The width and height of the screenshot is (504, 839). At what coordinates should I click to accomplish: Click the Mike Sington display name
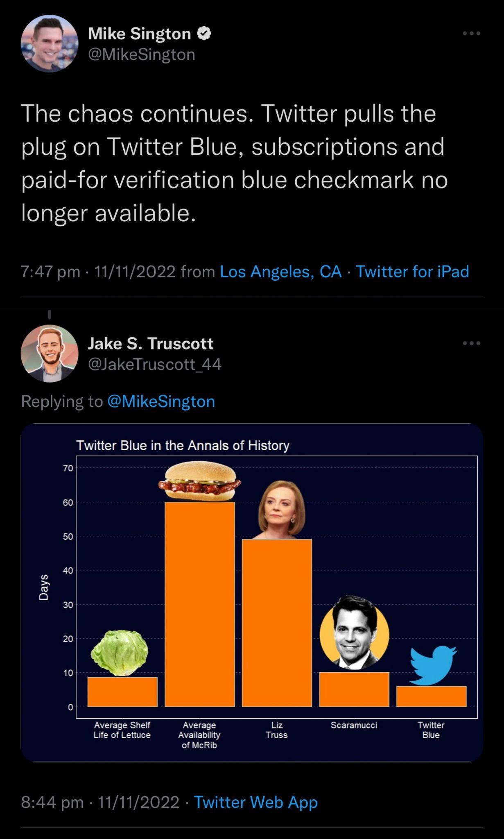tap(139, 34)
